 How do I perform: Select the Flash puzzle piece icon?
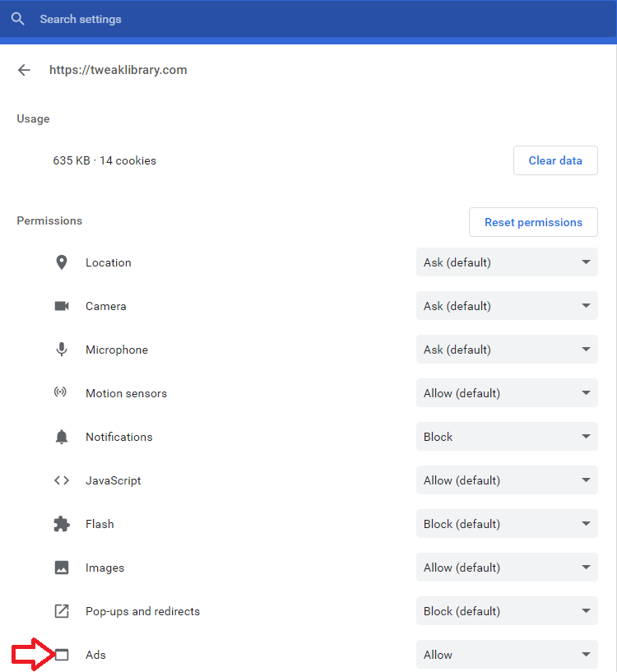point(62,523)
